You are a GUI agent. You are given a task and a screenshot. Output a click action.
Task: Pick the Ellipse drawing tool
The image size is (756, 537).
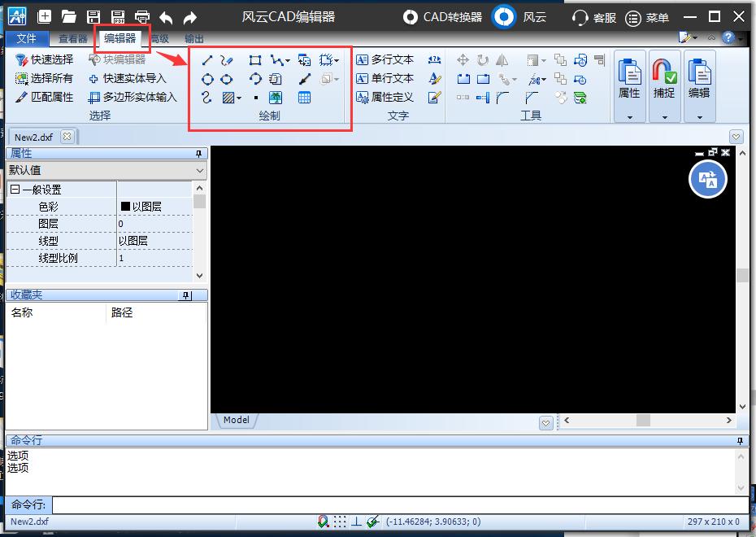tap(226, 79)
